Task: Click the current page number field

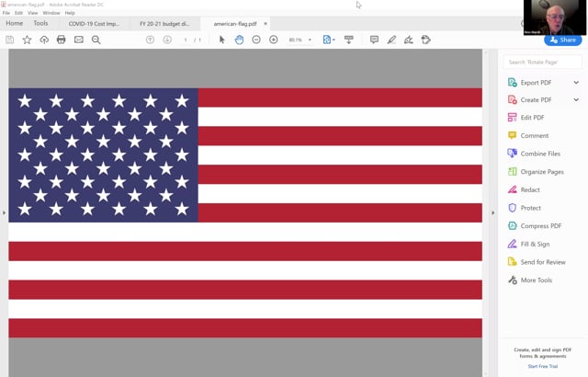Action: 186,40
